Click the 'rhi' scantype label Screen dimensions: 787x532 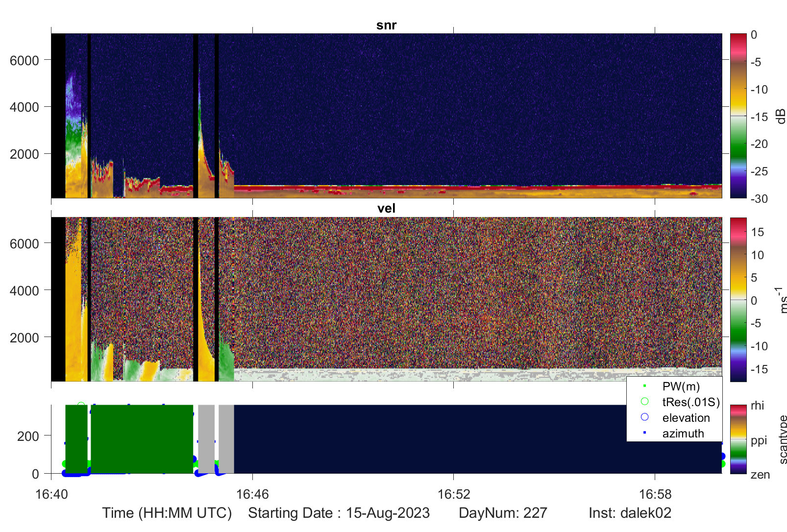pos(757,406)
